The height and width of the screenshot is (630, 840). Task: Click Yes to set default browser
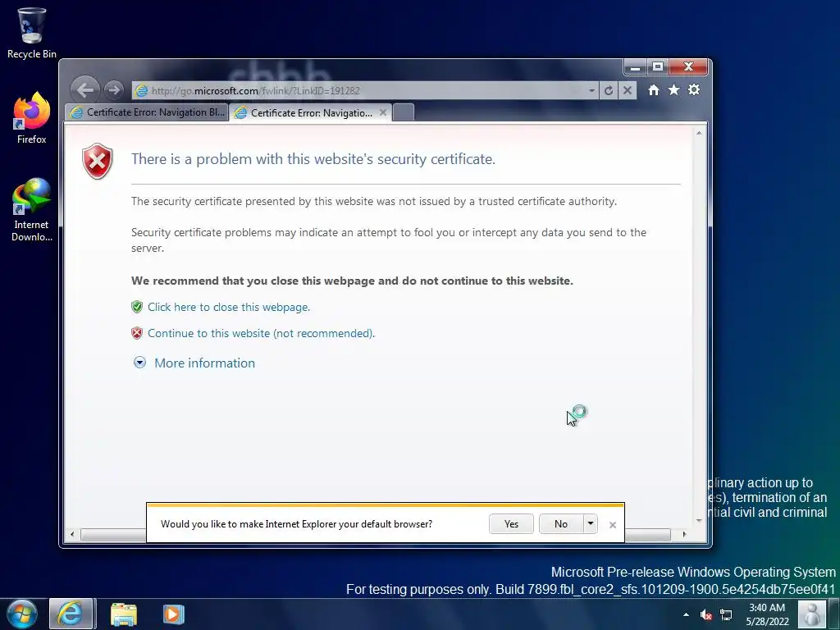[511, 524]
